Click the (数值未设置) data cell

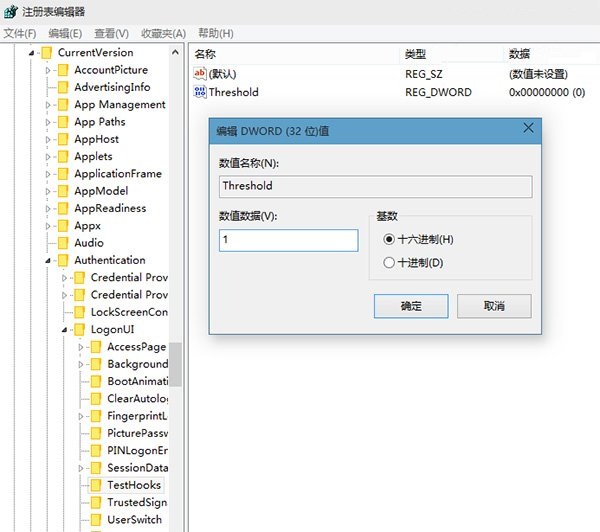(x=538, y=74)
